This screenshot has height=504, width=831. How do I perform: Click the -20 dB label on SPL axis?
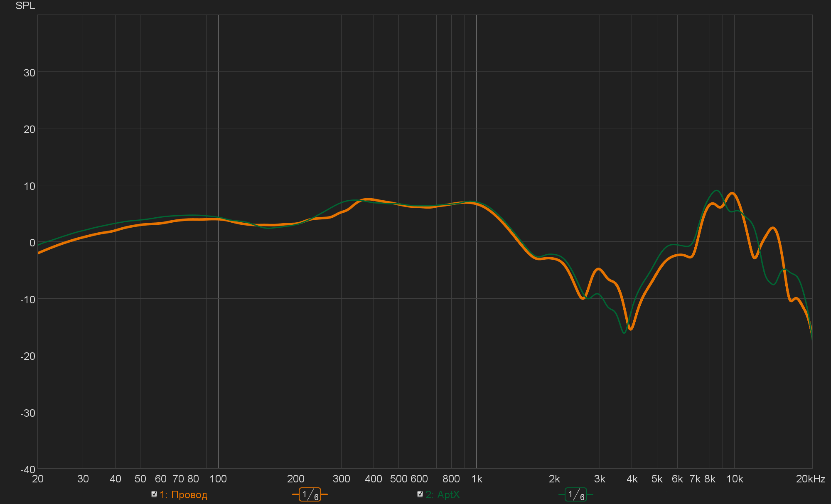tap(28, 356)
